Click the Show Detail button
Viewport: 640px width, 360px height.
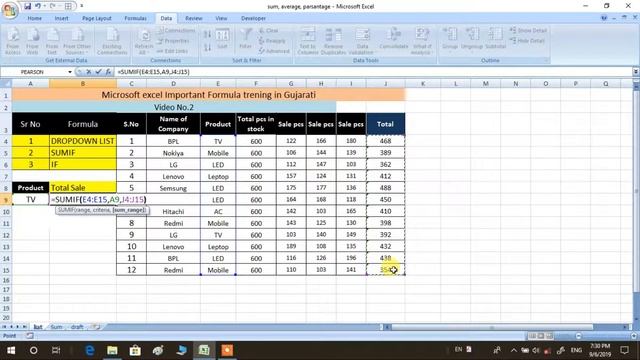point(528,31)
